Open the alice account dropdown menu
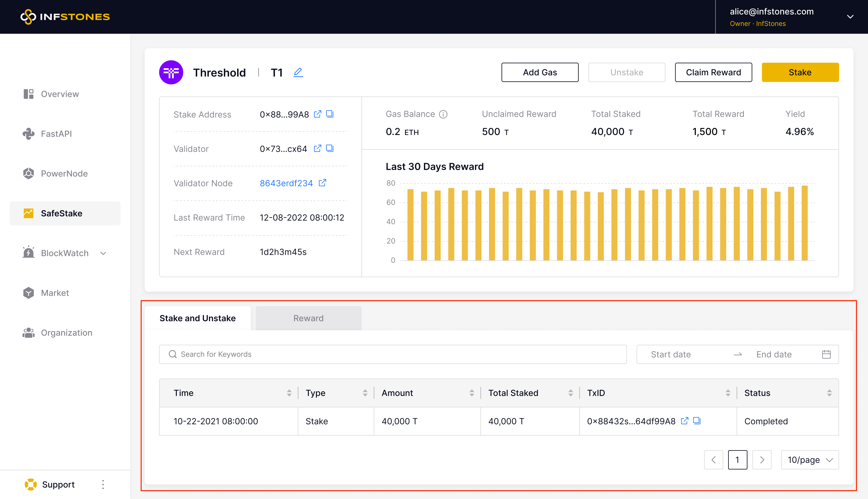 coord(850,17)
